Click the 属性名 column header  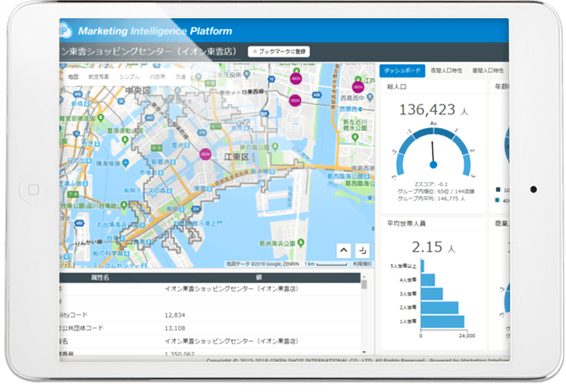(x=100, y=277)
